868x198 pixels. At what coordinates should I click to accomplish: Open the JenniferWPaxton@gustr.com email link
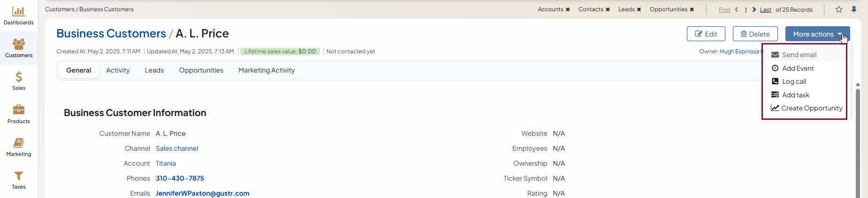203,193
